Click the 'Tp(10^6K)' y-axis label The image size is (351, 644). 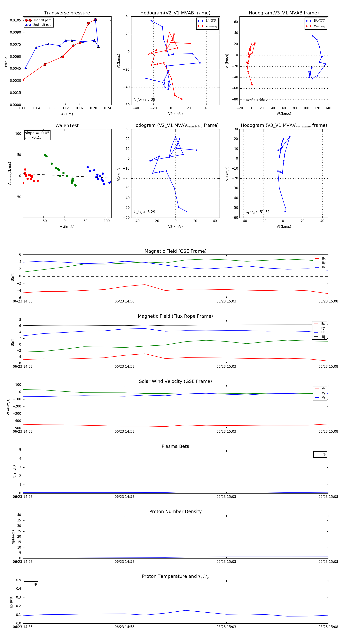(11, 602)
